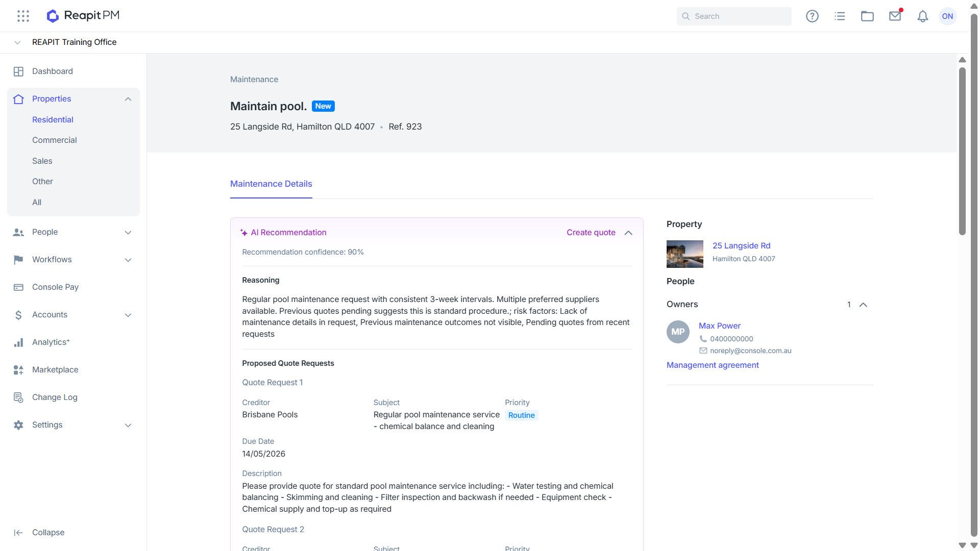Image resolution: width=980 pixels, height=551 pixels.
Task: Open the task list icon in header
Action: tap(840, 16)
